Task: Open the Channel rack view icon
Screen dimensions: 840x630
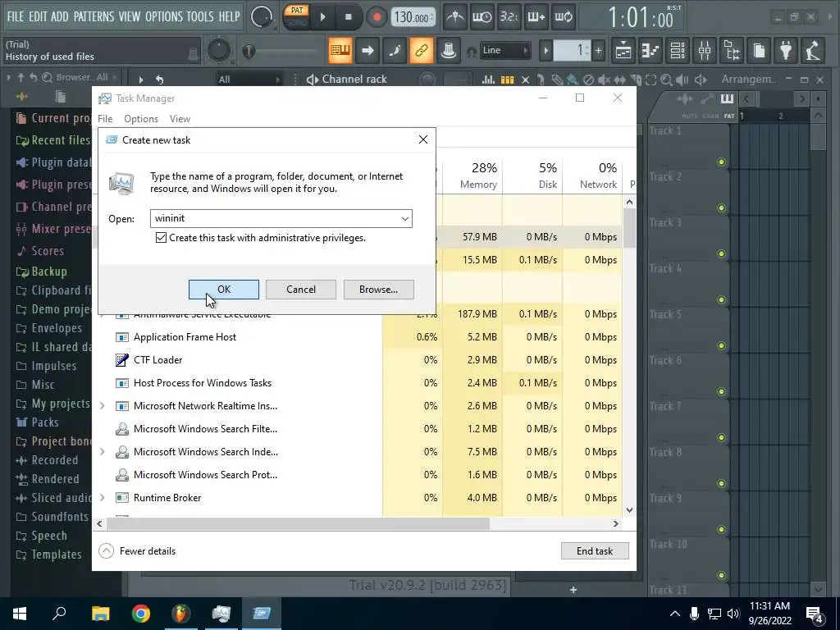Action: 678,51
